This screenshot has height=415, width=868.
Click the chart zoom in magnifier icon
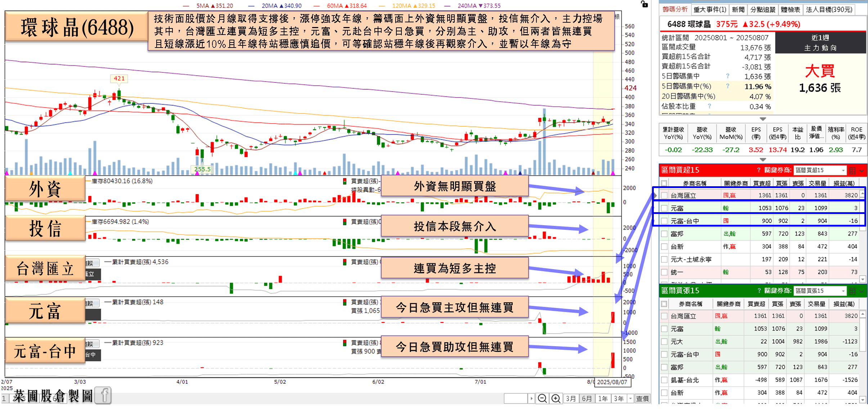click(x=556, y=398)
